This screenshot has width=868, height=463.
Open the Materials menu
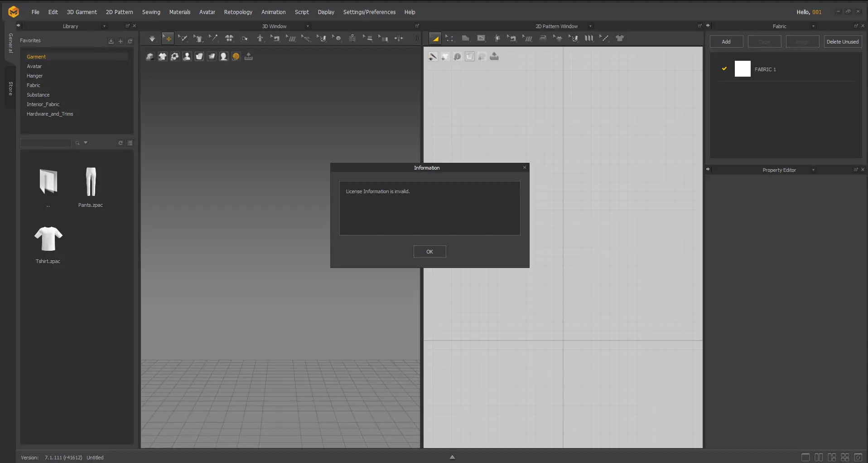[179, 12]
